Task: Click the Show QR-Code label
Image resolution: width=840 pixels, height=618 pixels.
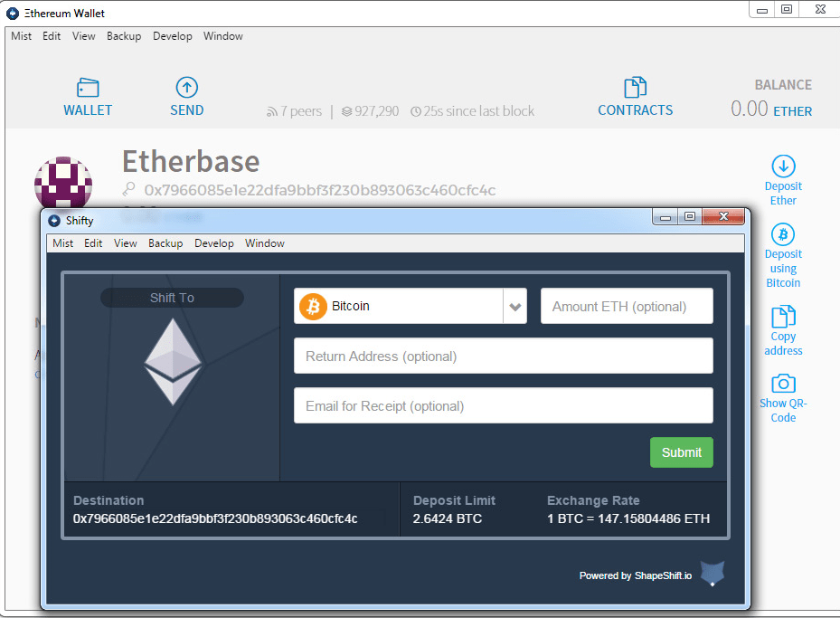Action: 783,411
